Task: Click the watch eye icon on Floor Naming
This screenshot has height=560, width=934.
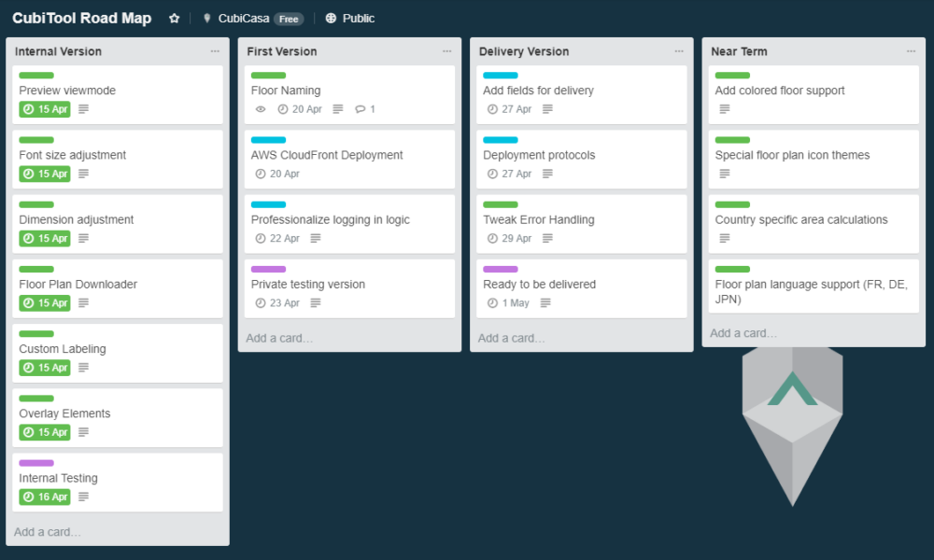Action: coord(261,109)
